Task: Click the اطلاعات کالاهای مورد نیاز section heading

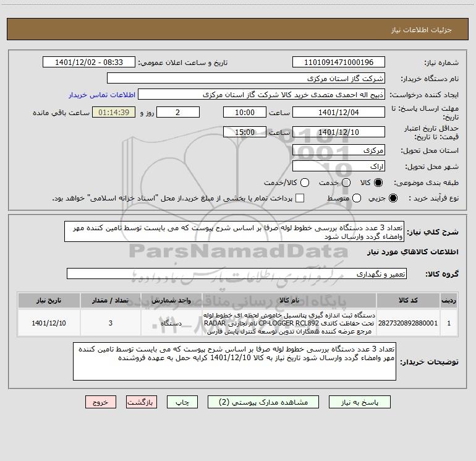Action: click(x=413, y=252)
